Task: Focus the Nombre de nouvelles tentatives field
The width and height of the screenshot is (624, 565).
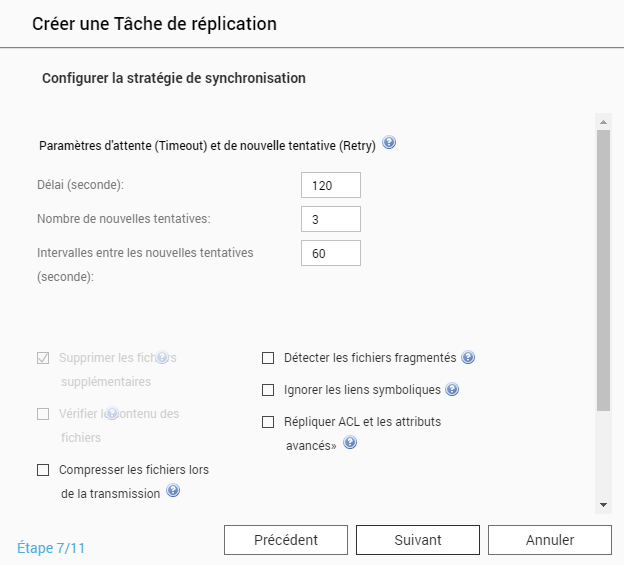Action: pos(330,219)
